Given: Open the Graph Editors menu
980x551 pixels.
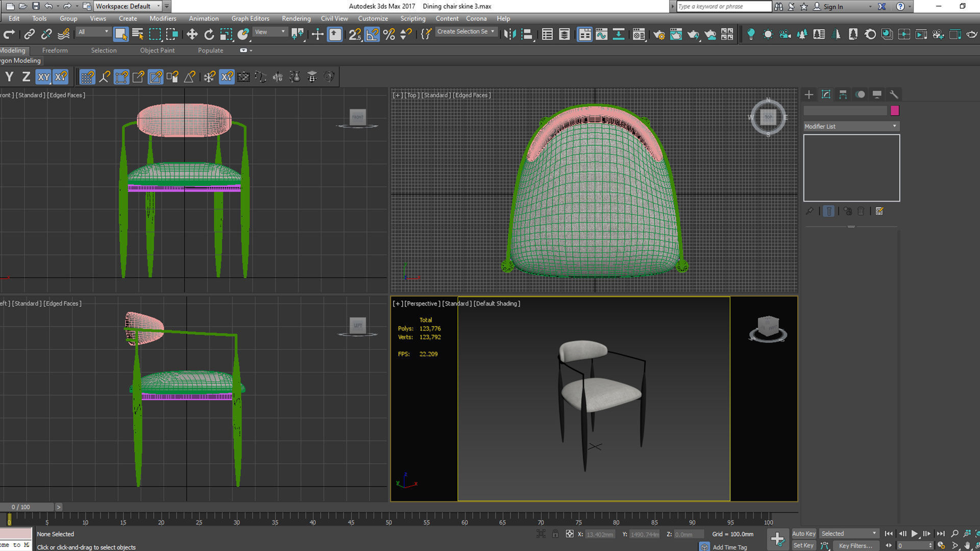Looking at the screenshot, I should click(250, 18).
